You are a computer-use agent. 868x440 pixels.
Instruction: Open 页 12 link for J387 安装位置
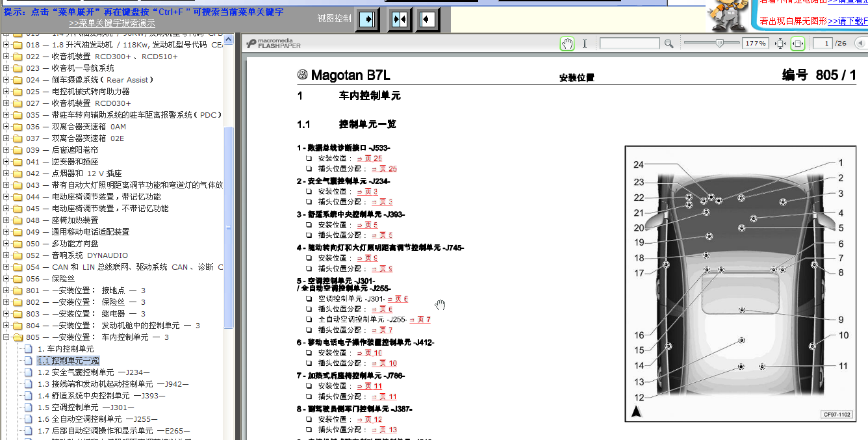pos(369,419)
